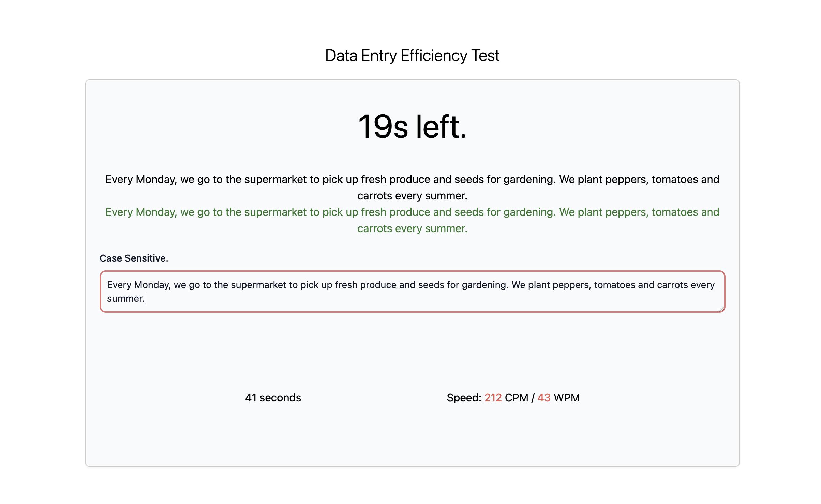Screen dimensions: 821x504
Task: Select the Data Entry Efficiency Test title
Action: click(411, 55)
